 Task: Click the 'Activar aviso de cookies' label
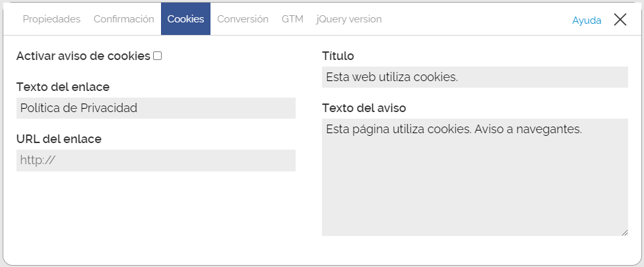point(83,56)
